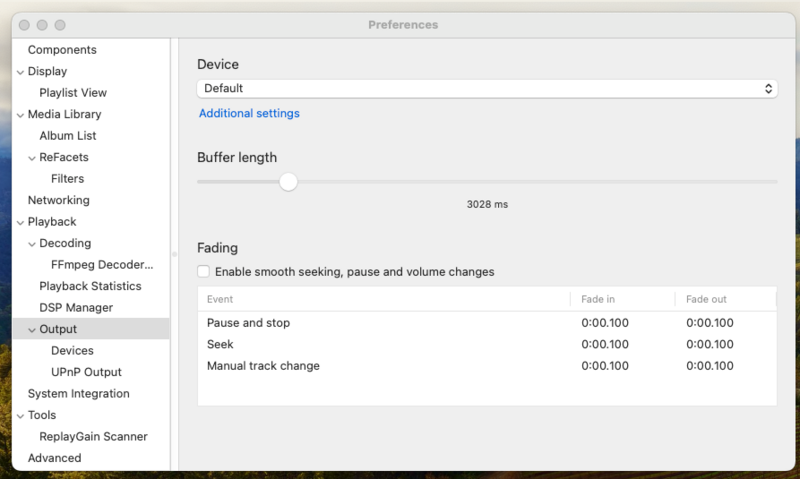Click the Buffer length slider knob
The image size is (800, 479).
click(x=288, y=182)
